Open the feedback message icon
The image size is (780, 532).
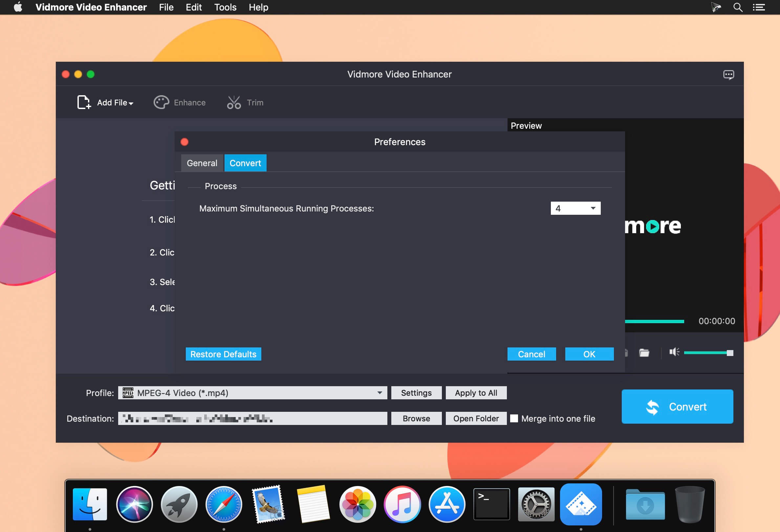coord(729,74)
